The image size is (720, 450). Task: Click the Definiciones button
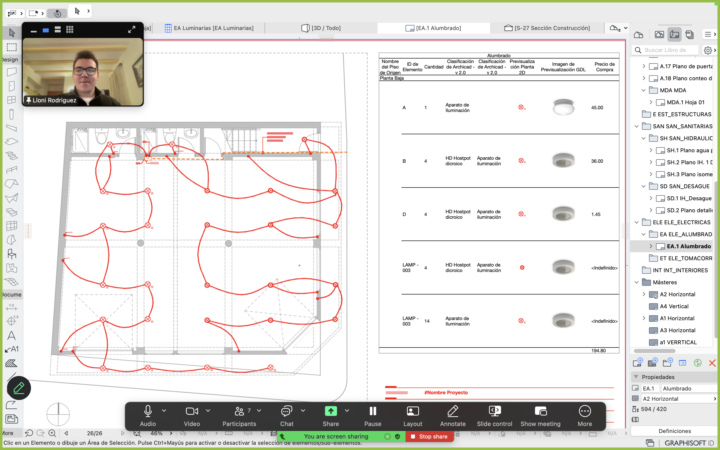pos(675,431)
